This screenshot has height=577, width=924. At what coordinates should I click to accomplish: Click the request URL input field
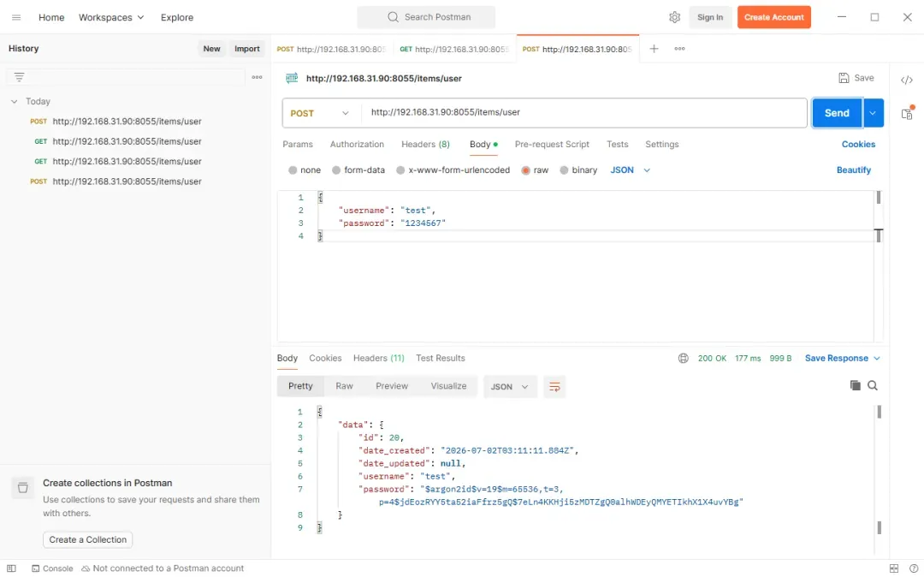coord(583,112)
